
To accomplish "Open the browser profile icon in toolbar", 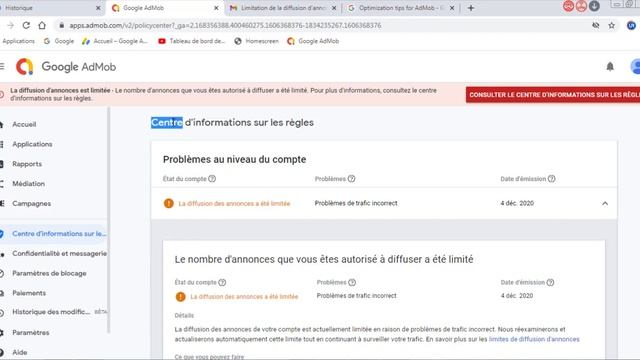I will coord(631,25).
